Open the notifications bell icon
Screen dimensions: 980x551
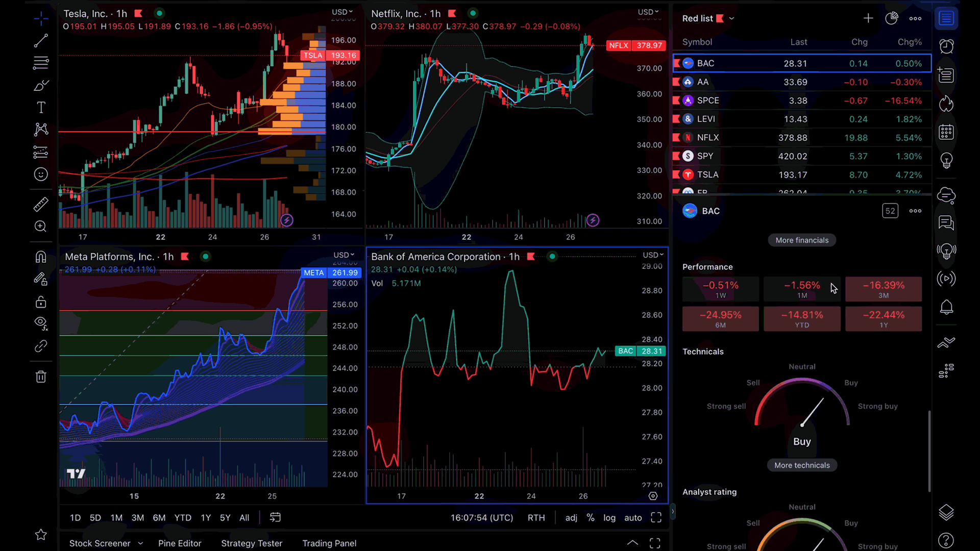946,307
